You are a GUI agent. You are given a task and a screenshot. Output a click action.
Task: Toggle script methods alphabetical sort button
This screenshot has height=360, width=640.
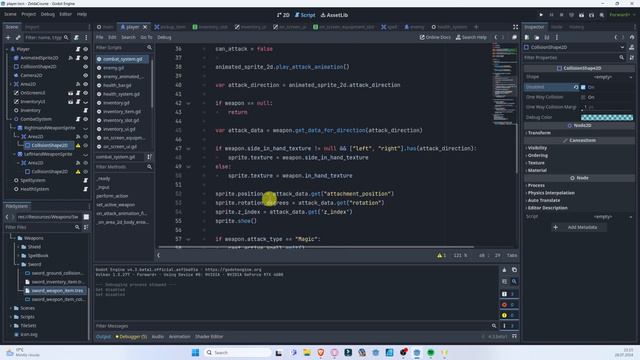(x=149, y=157)
